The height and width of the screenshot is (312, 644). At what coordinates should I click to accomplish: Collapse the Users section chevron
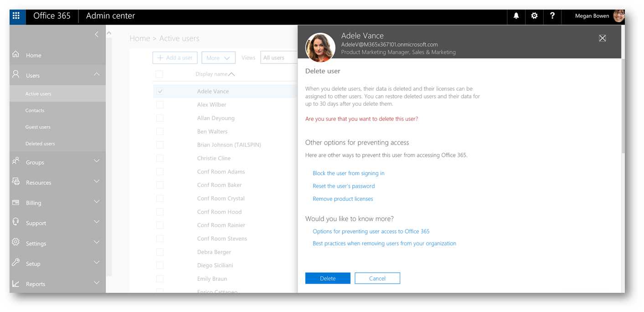pyautogui.click(x=97, y=74)
